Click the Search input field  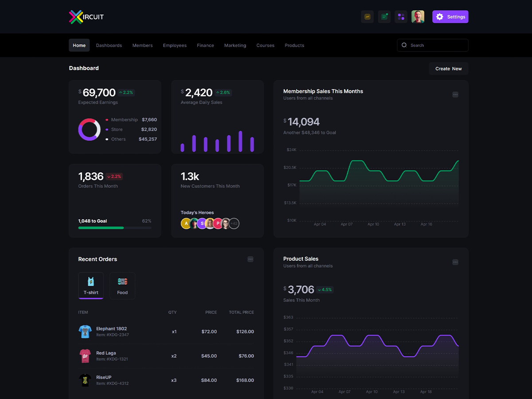pyautogui.click(x=433, y=45)
